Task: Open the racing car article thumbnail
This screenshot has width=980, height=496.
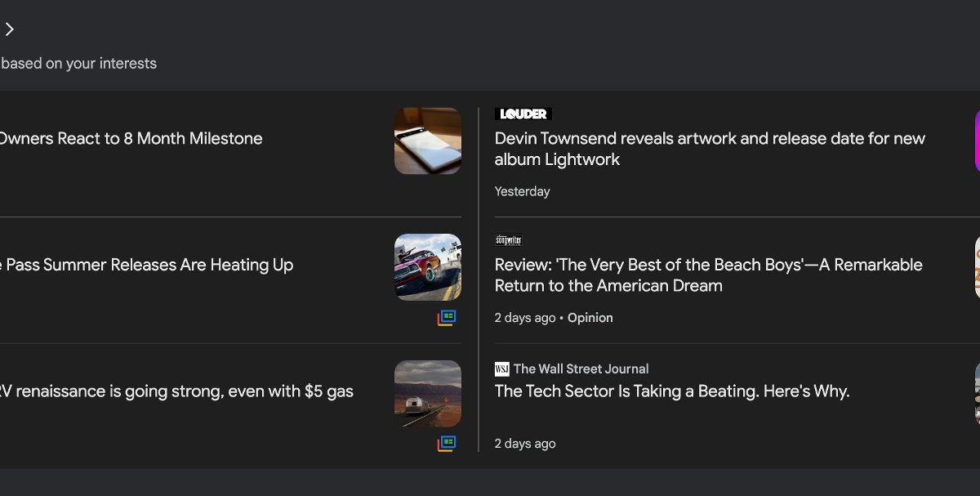Action: pyautogui.click(x=428, y=267)
